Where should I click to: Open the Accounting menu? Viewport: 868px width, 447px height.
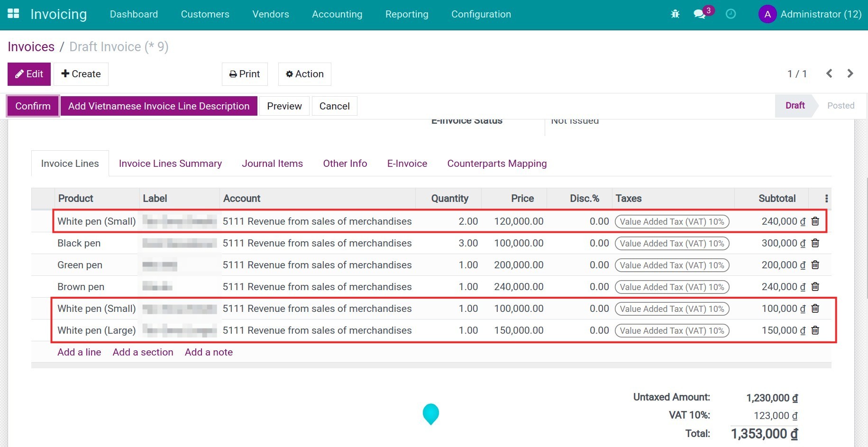[x=337, y=14]
